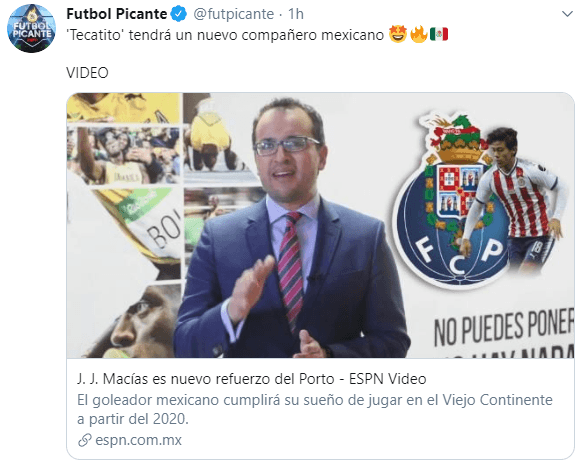Click the Mexican flag emoji

[439, 35]
